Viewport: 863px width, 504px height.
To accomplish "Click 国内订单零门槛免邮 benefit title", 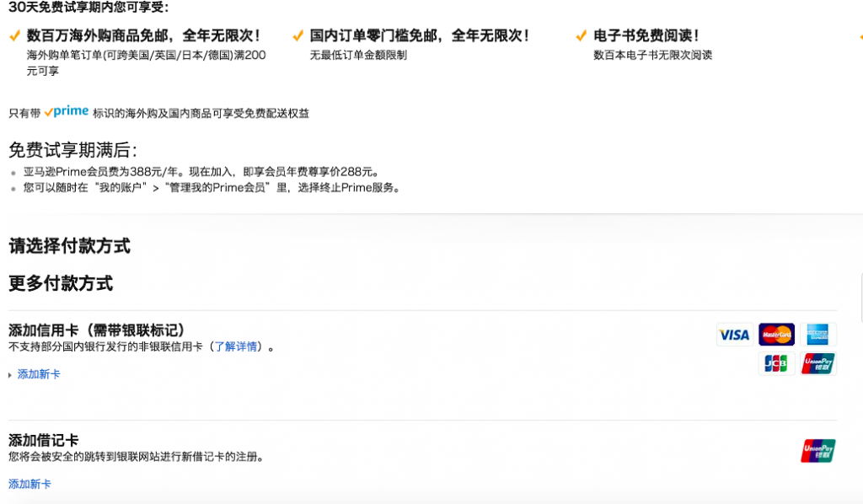I will (420, 35).
